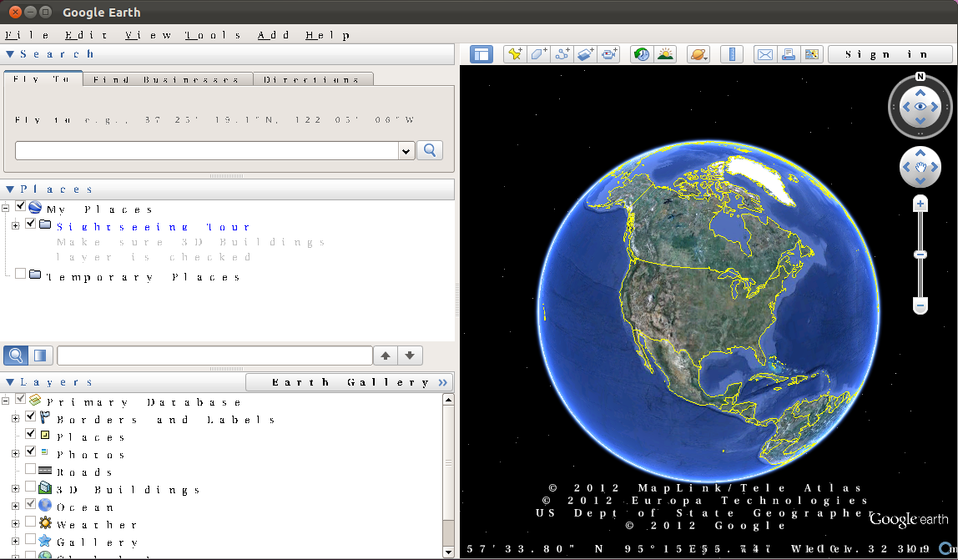The width and height of the screenshot is (958, 560).
Task: Collapse the Layers panel triangle
Action: click(x=10, y=382)
